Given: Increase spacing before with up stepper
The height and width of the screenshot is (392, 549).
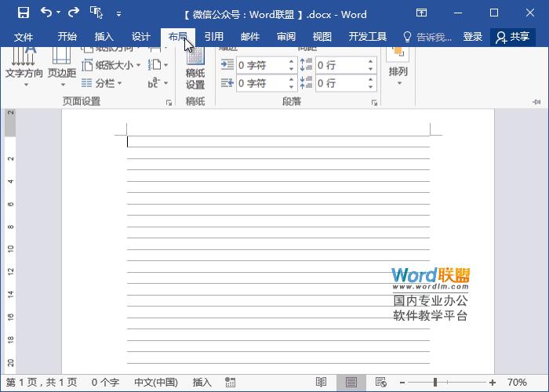Looking at the screenshot, I should 370,62.
